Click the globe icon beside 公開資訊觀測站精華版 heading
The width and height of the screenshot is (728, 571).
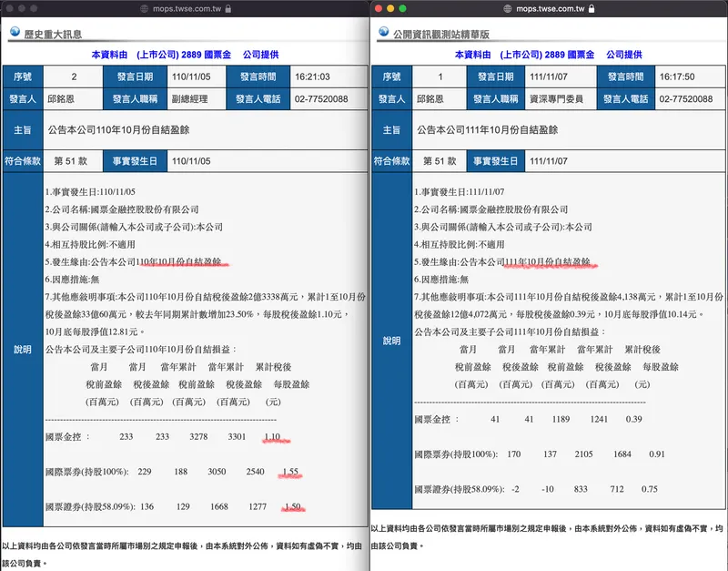click(x=383, y=31)
